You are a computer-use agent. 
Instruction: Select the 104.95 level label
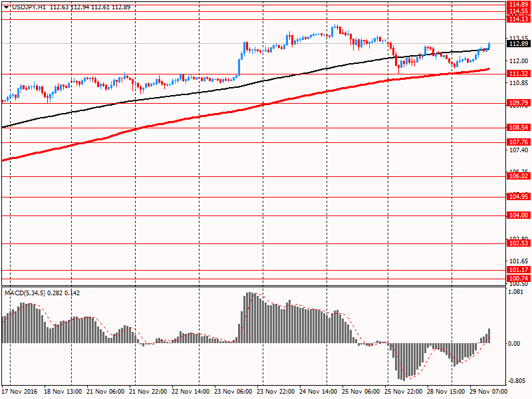[x=519, y=197]
